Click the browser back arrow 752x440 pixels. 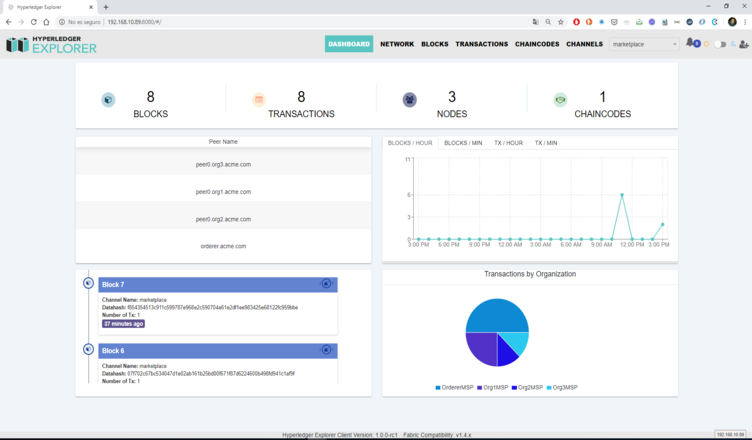[x=8, y=22]
